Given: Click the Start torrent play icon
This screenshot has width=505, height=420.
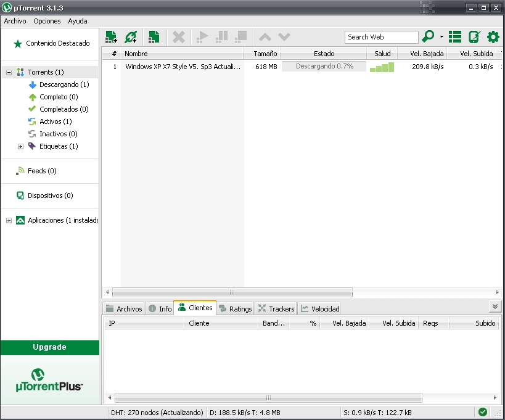Looking at the screenshot, I should [202, 37].
